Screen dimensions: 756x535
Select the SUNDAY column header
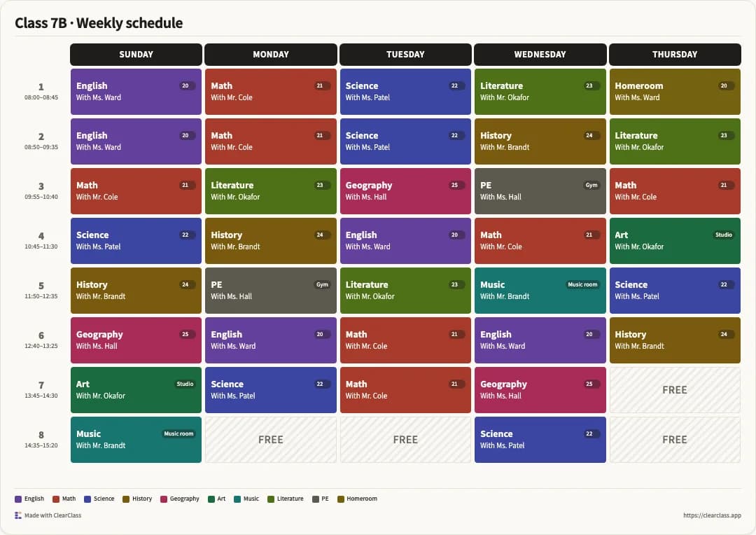pyautogui.click(x=136, y=55)
